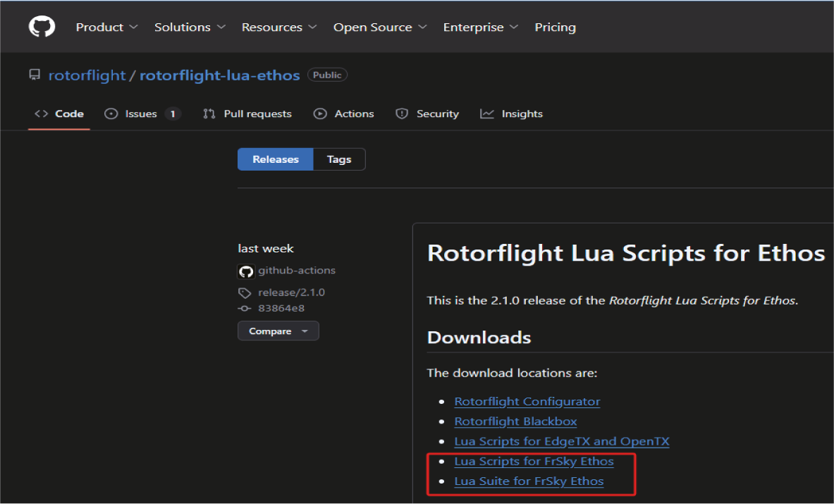View the Insights tab
The image size is (834, 504).
512,114
